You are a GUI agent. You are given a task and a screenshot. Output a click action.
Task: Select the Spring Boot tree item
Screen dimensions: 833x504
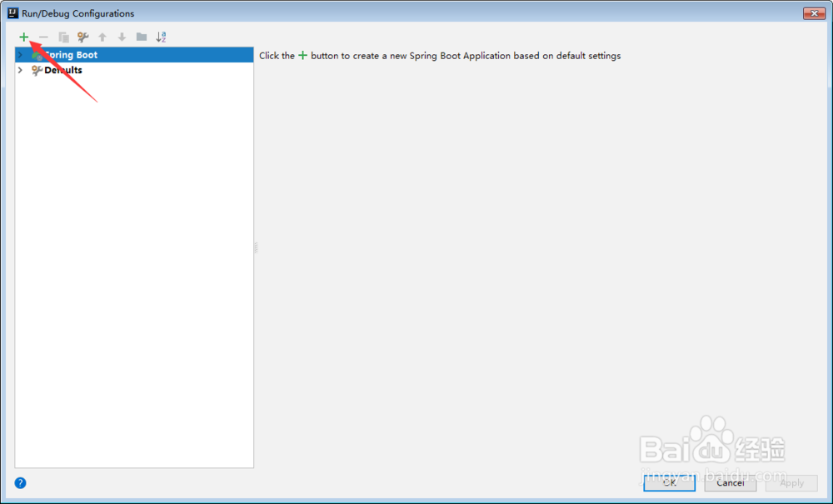[x=134, y=55]
